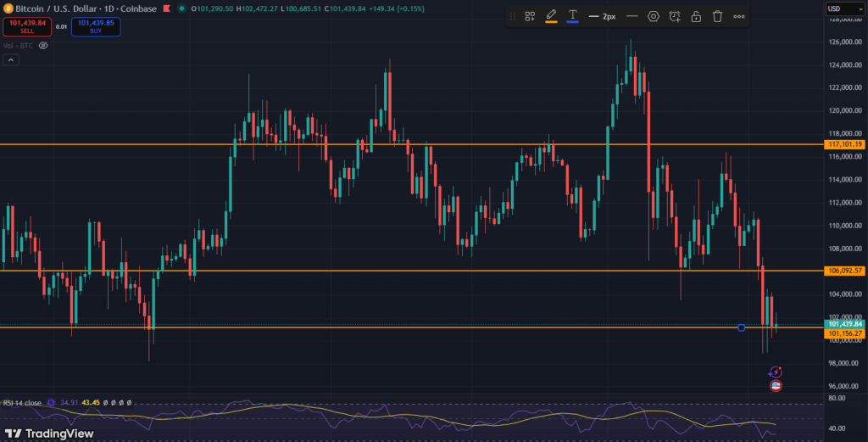The height and width of the screenshot is (442, 868).
Task: Click the 0.01 spread value
Action: (x=61, y=26)
